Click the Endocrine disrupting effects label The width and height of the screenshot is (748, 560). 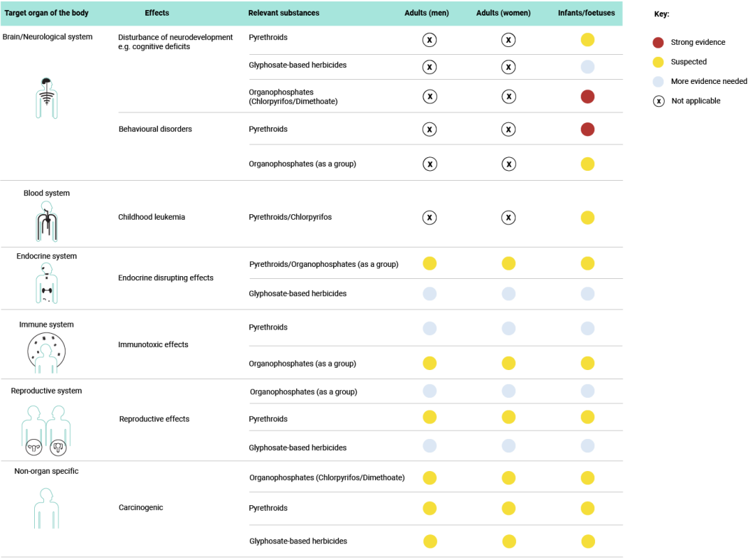(166, 278)
